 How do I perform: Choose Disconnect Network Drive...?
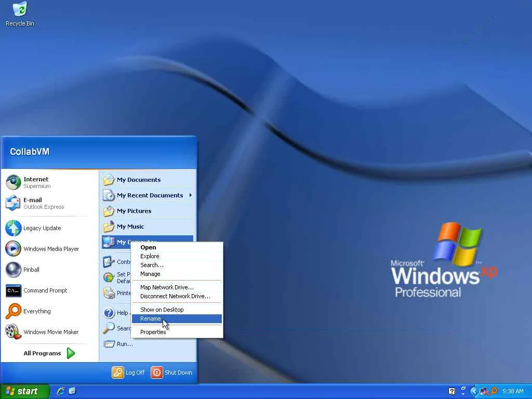(x=177, y=296)
